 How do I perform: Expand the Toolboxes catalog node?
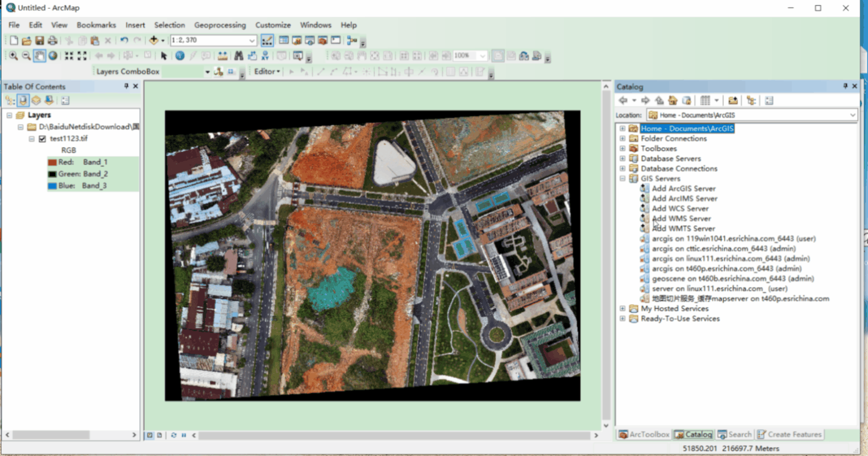tap(622, 149)
